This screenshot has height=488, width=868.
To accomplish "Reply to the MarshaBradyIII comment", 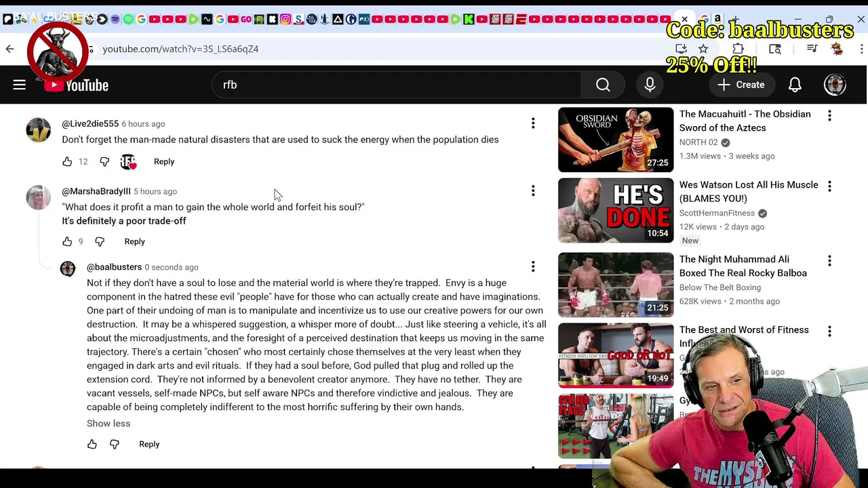I will (134, 241).
